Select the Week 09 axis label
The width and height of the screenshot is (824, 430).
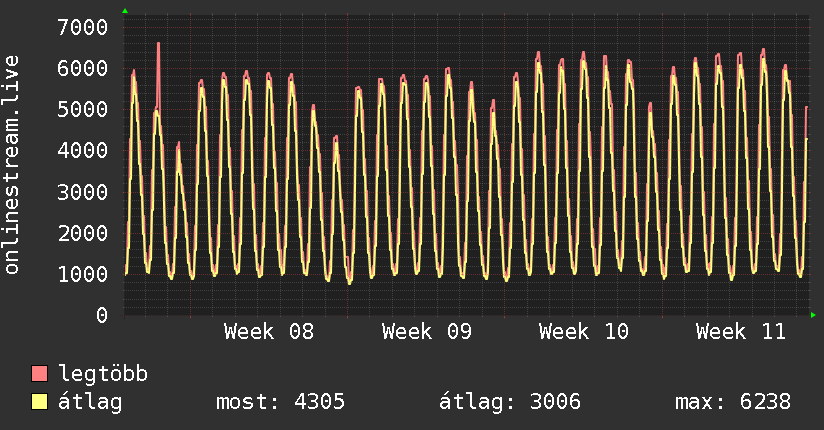(427, 332)
